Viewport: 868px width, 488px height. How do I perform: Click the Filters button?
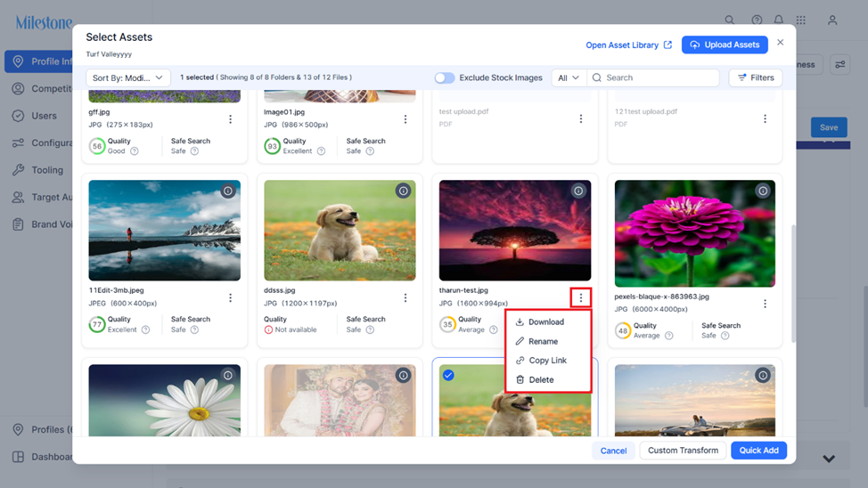(756, 78)
